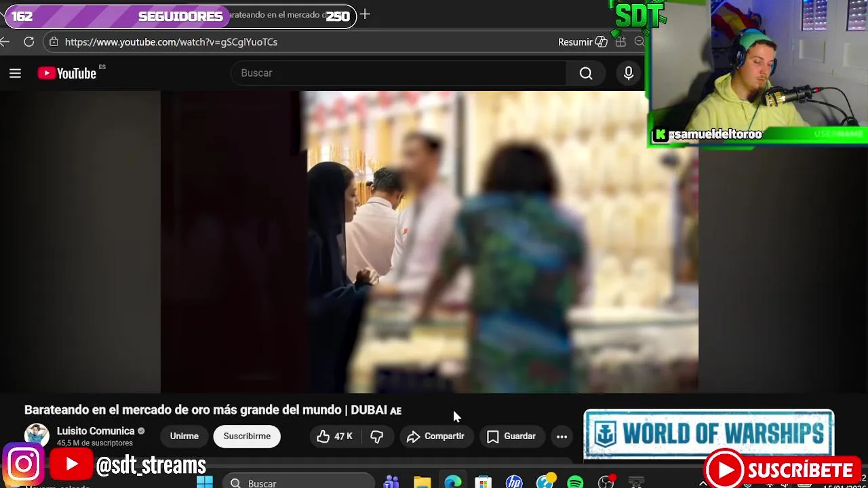Select the browser address bar URL

coord(171,42)
